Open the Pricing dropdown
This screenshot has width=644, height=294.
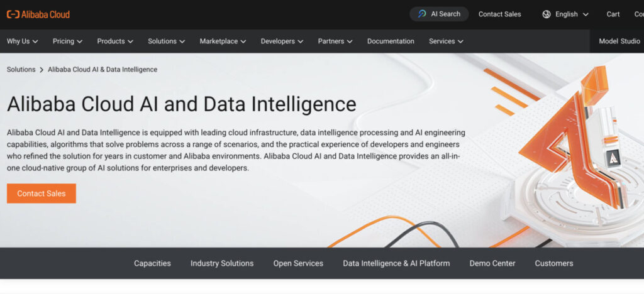68,41
